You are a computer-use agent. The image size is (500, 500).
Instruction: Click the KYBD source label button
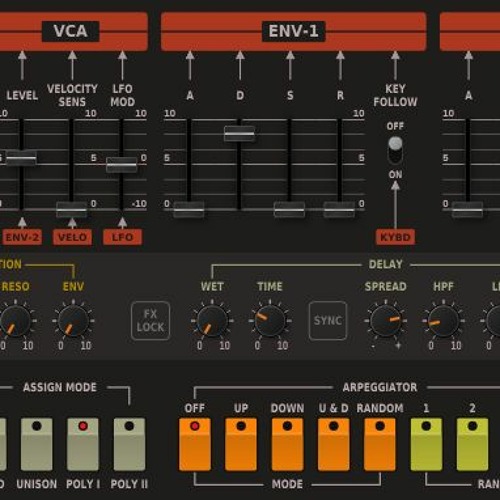pos(395,237)
